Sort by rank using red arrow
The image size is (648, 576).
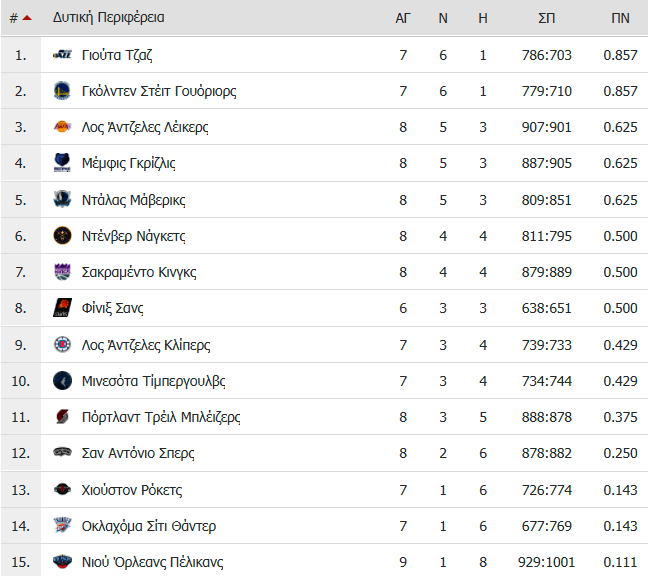click(x=27, y=18)
